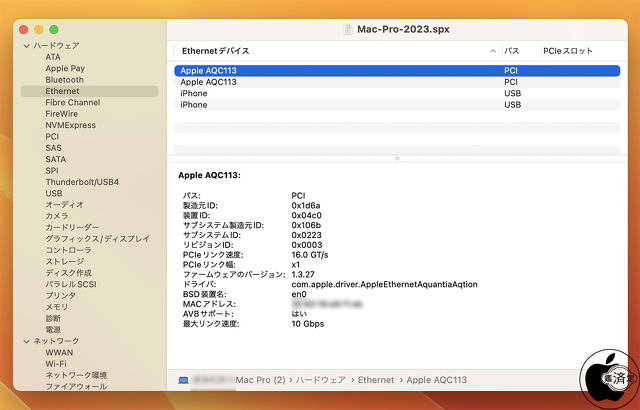The width and height of the screenshot is (640, 410).
Task: Open ストレージ in the sidebar
Action: point(64,262)
